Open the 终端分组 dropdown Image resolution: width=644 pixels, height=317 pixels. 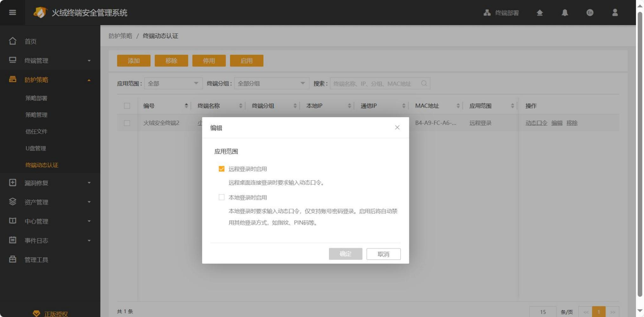[x=271, y=83]
